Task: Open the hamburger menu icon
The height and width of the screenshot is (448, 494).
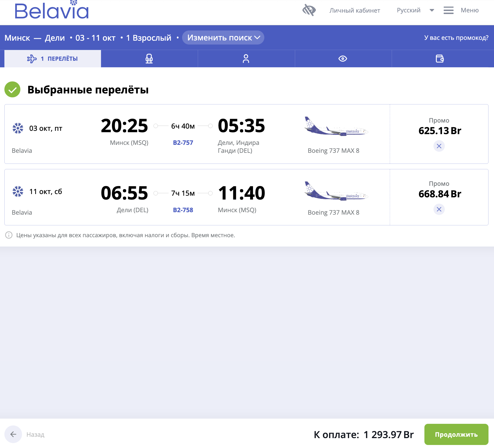Action: click(448, 10)
